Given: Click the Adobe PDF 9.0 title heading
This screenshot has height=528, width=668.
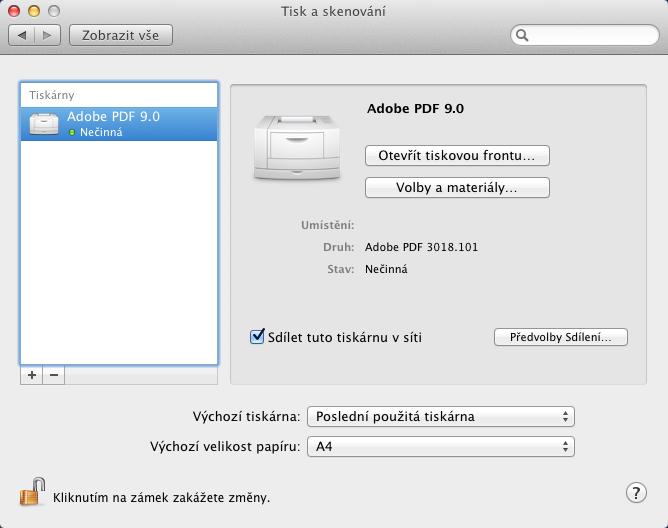Looking at the screenshot, I should tap(415, 109).
